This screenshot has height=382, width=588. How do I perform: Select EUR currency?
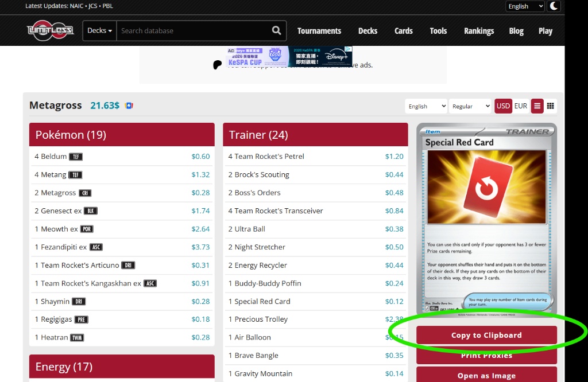coord(520,106)
